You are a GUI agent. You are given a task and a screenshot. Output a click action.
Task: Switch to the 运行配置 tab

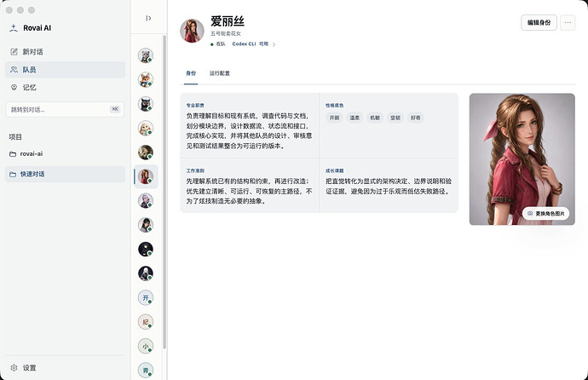pyautogui.click(x=219, y=73)
